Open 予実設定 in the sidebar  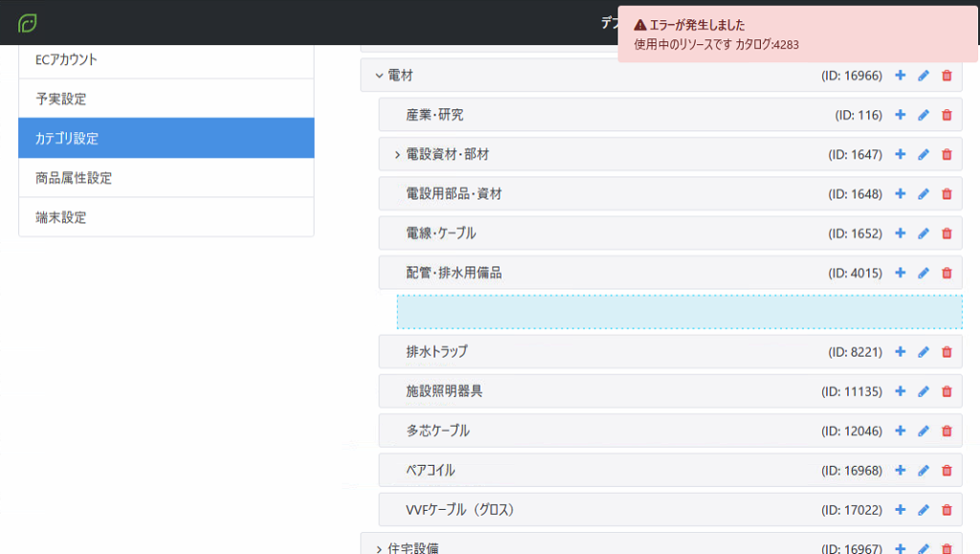[167, 99]
